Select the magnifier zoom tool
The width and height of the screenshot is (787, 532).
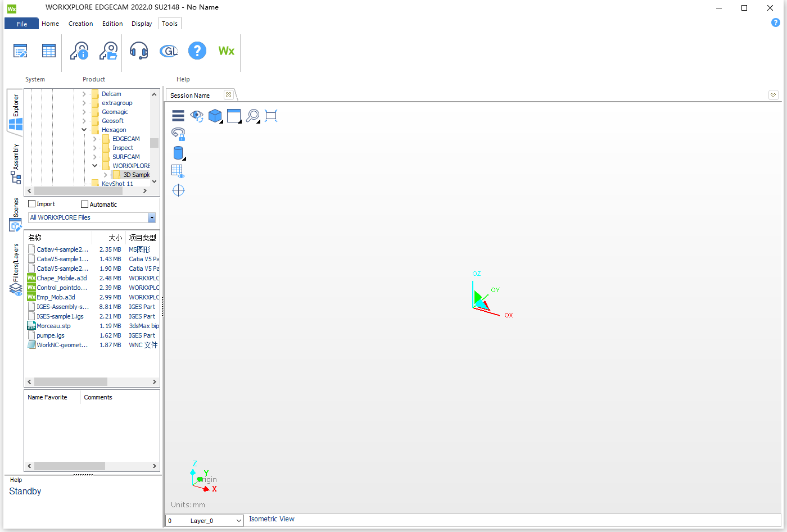253,116
